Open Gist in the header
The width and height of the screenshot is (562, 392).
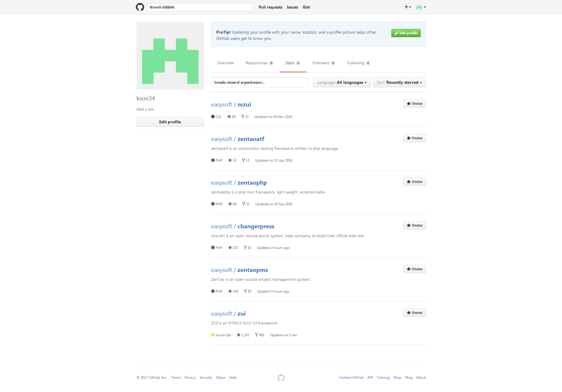(306, 7)
